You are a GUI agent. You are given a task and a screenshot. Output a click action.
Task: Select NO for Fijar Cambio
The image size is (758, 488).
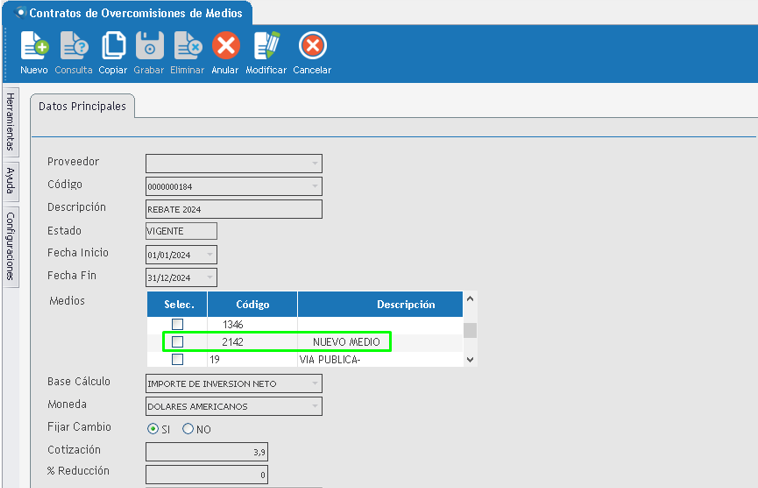(x=188, y=429)
